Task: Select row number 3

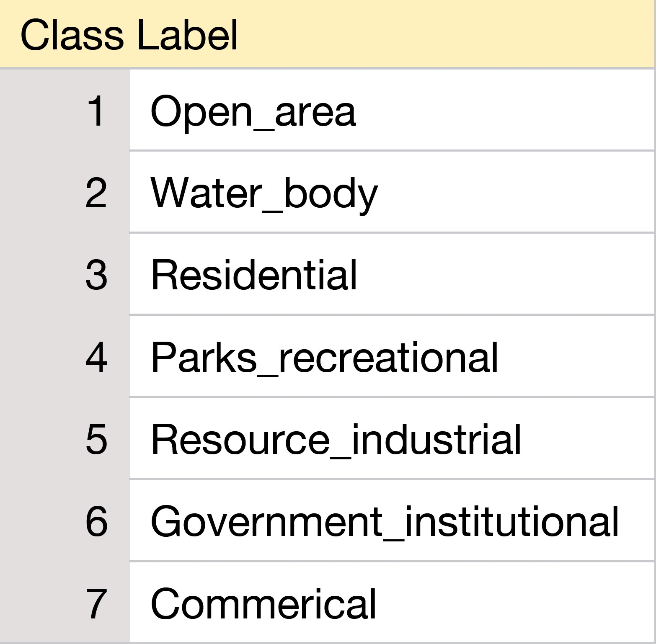Action: coord(96,275)
